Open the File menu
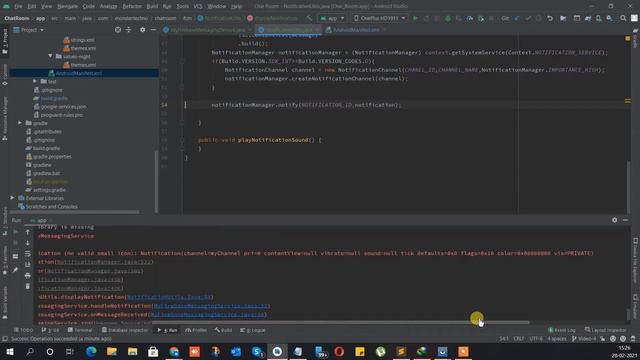This screenshot has height=360, width=640. click(x=18, y=7)
